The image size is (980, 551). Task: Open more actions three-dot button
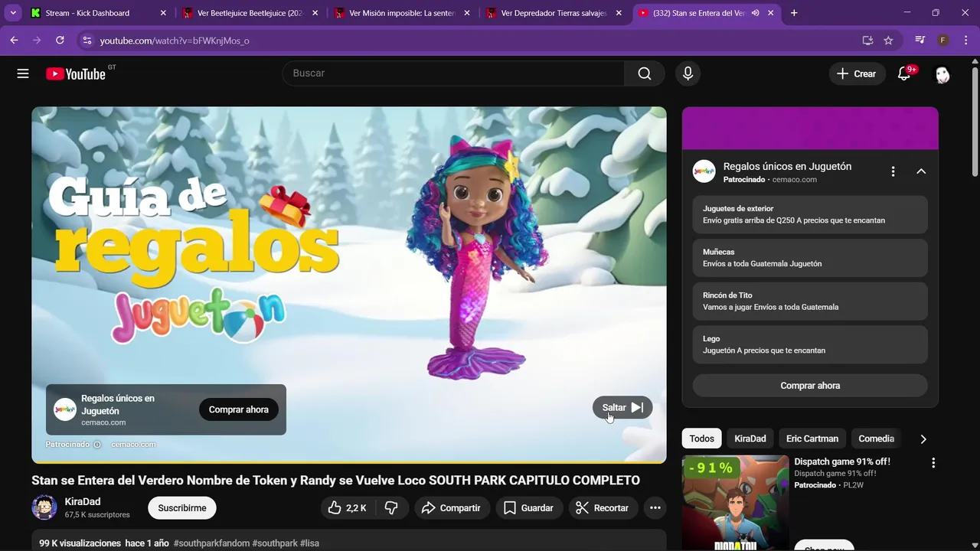tap(655, 507)
